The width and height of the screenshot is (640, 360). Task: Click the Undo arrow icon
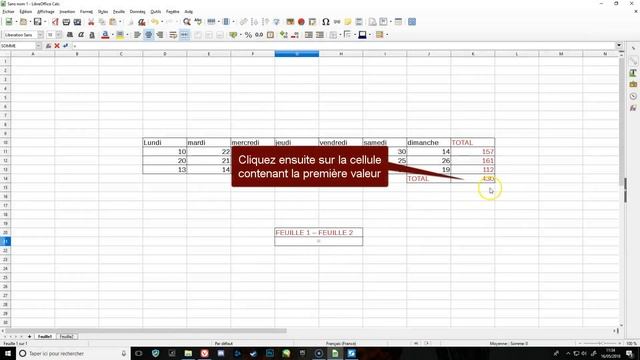(x=155, y=22)
